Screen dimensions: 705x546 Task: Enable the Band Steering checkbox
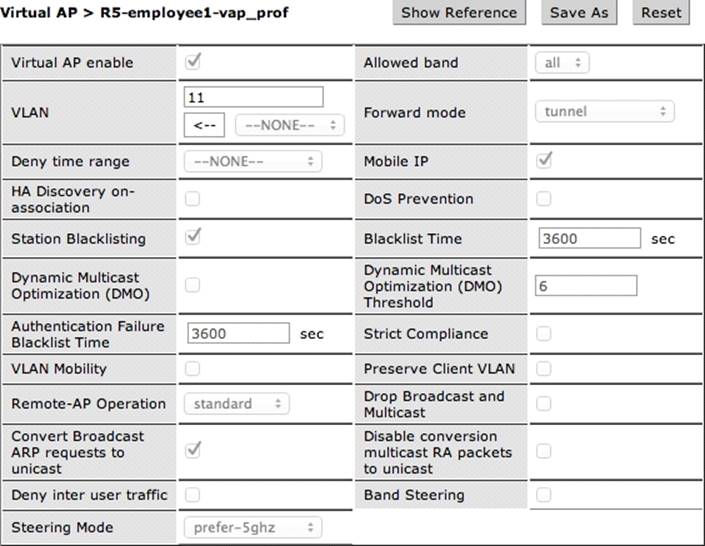click(544, 494)
